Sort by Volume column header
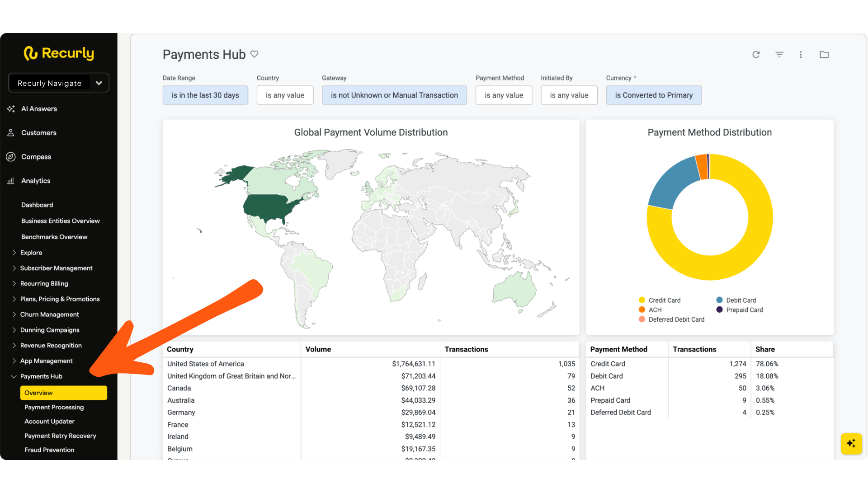868x488 pixels. [318, 349]
